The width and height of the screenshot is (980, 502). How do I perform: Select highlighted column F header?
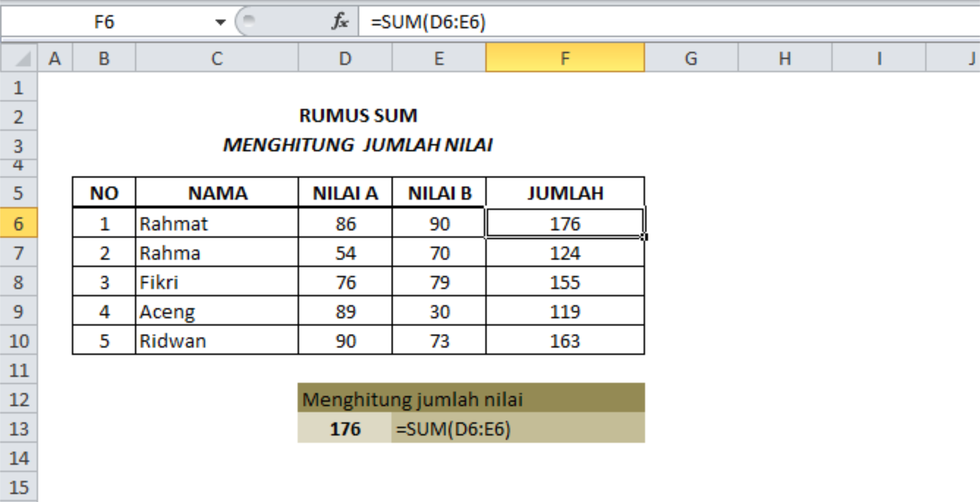[565, 58]
